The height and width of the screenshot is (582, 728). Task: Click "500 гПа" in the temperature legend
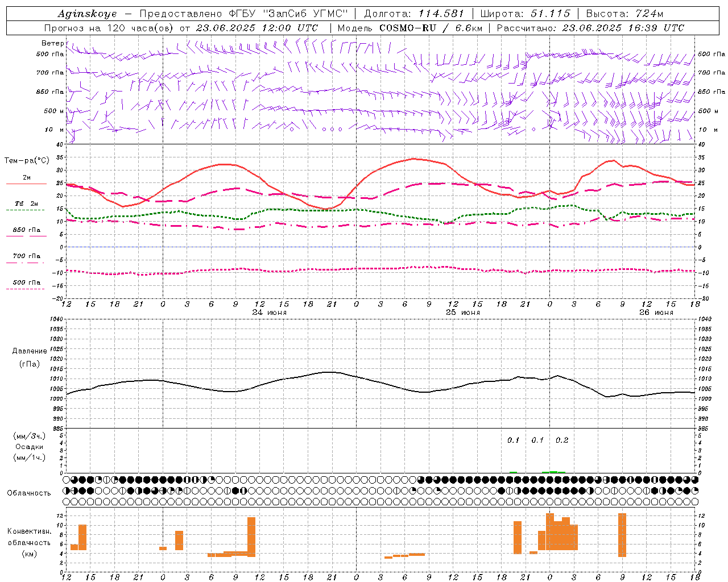coord(27,282)
